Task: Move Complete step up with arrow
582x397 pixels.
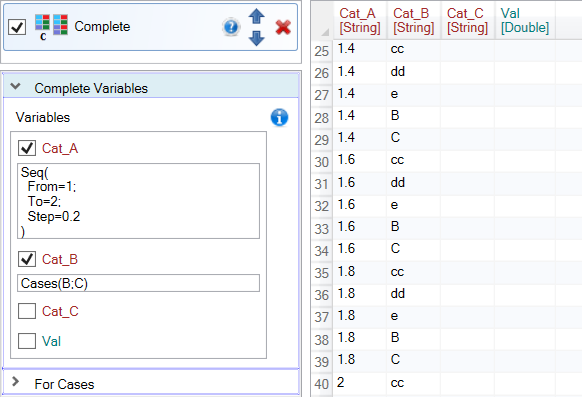Action: 256,16
